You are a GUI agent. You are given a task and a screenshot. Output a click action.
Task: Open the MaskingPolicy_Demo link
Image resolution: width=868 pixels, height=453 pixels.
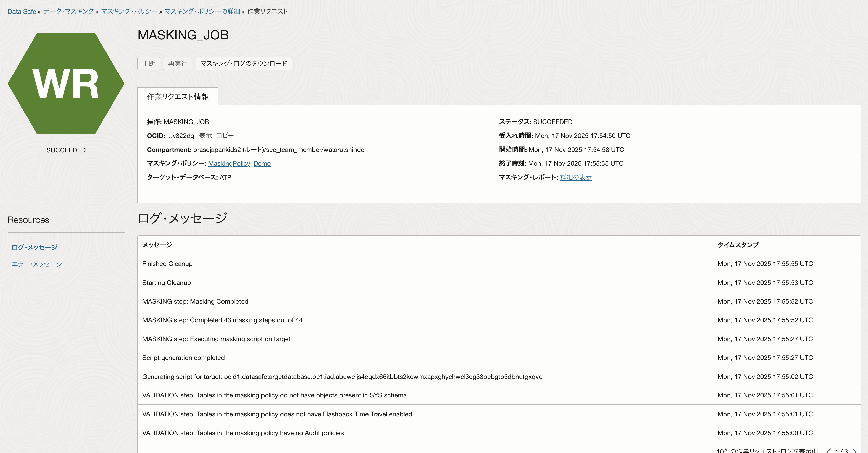click(x=239, y=163)
